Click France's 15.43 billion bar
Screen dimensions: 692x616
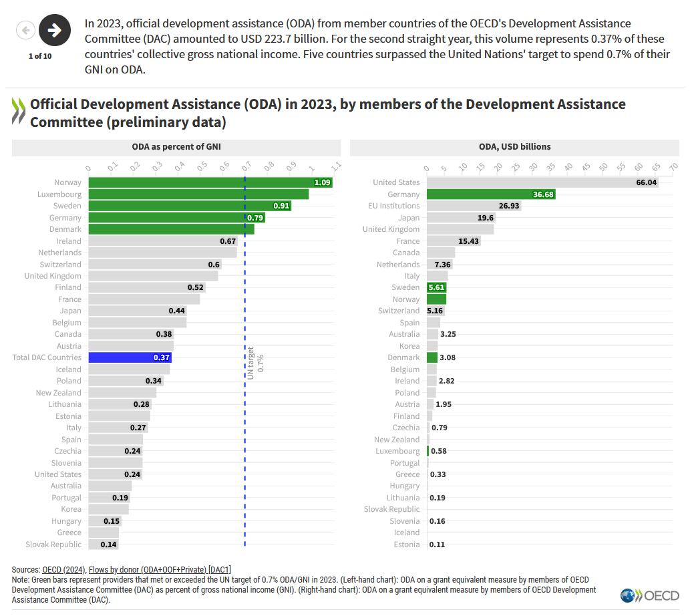(x=454, y=241)
